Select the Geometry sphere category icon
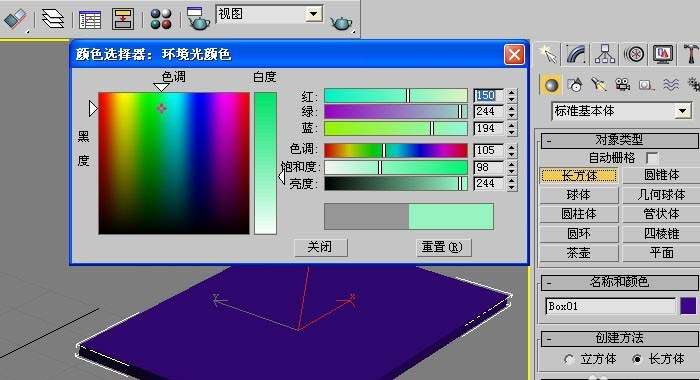The height and width of the screenshot is (380, 700). click(x=551, y=85)
